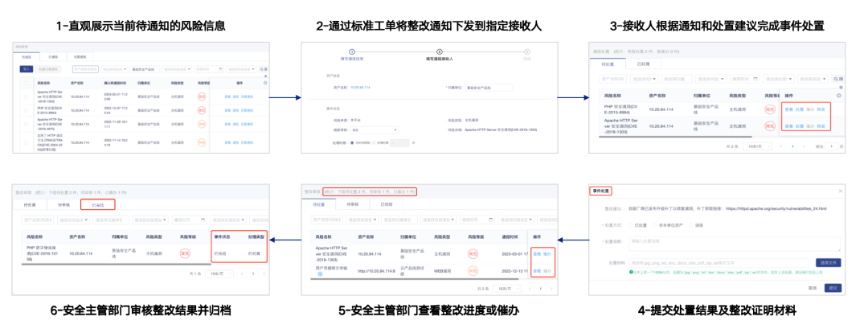This screenshot has width=868, height=333.
Task: Click the previous page arrow in the 通报处置 pagination
Action: click(x=780, y=146)
